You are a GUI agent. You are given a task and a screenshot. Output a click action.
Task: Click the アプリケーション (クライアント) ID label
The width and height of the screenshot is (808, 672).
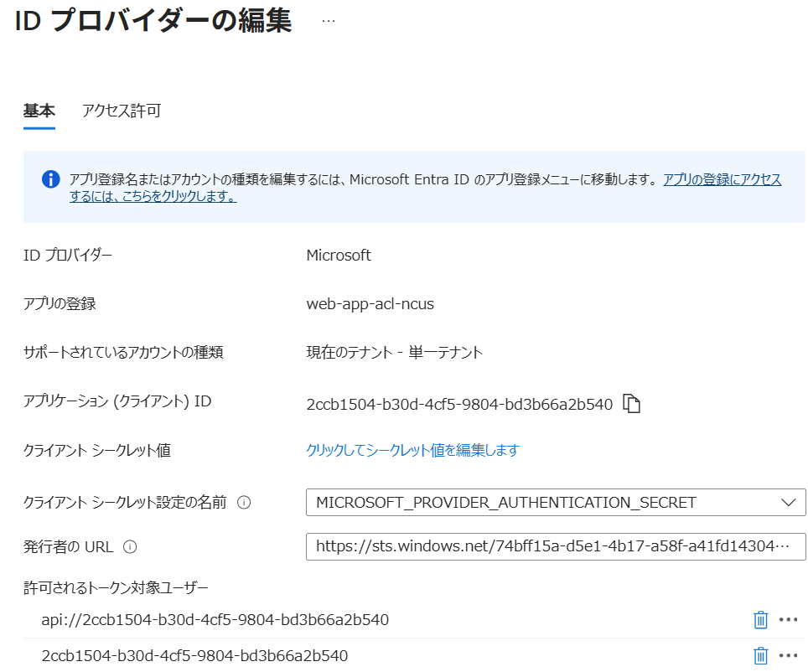117,401
